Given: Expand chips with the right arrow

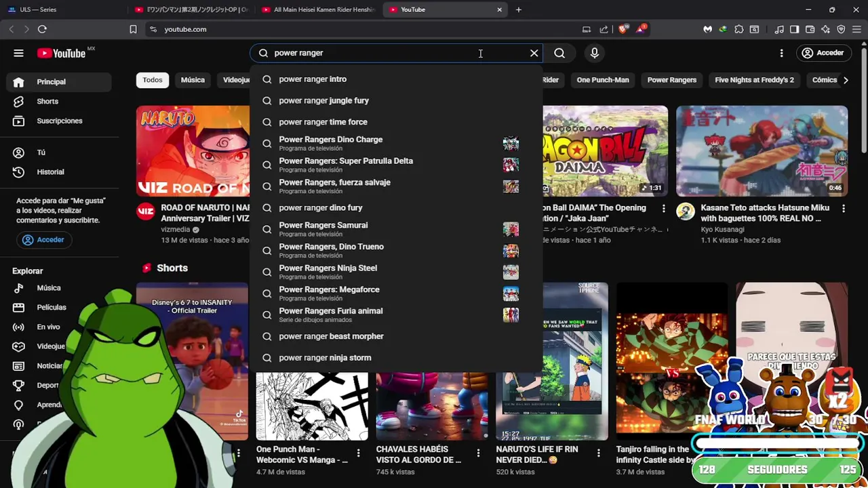Looking at the screenshot, I should [x=846, y=80].
